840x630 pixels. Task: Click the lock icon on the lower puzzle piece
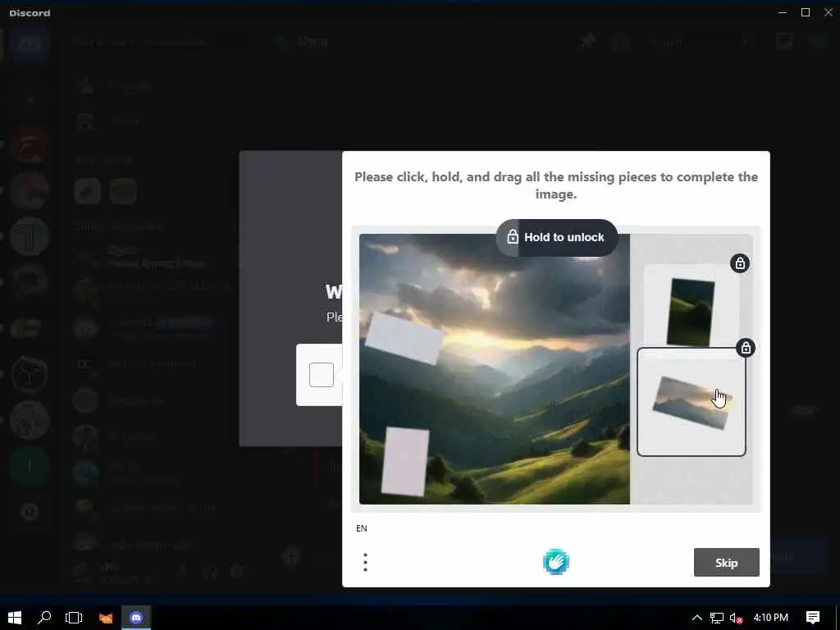click(745, 348)
